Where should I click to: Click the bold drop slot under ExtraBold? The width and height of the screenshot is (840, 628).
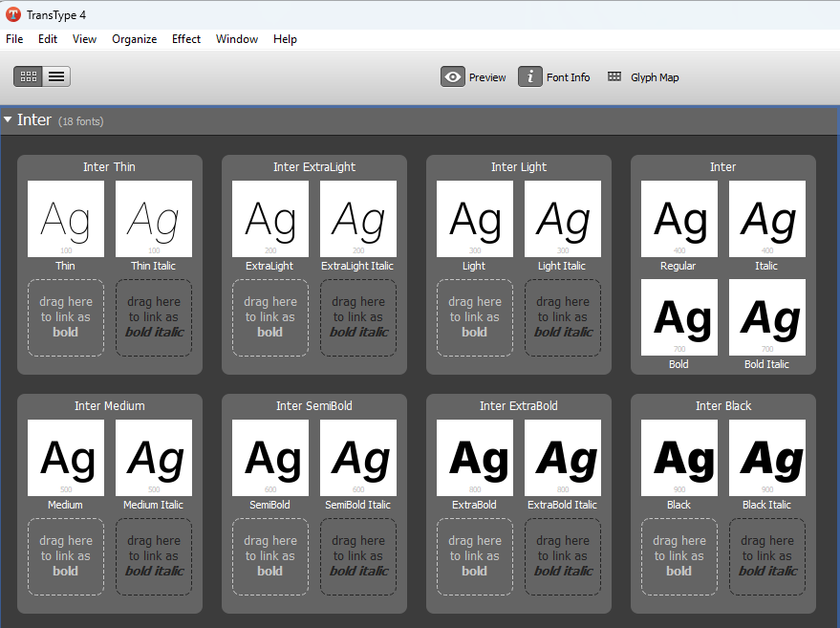pos(475,556)
